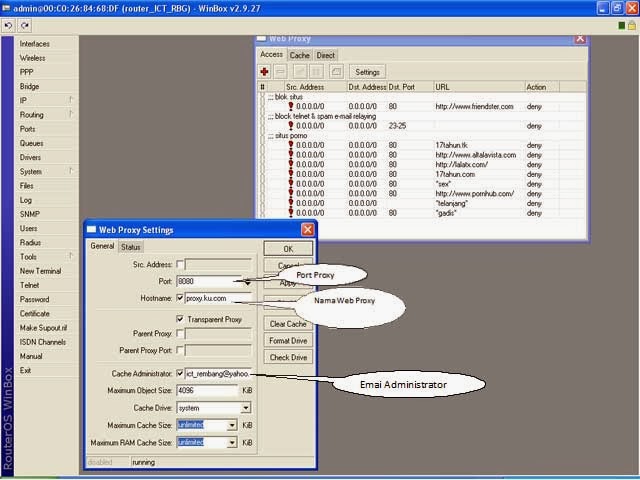The width and height of the screenshot is (640, 480).
Task: Toggle the Transparent Proxy checkbox
Action: pyautogui.click(x=180, y=319)
